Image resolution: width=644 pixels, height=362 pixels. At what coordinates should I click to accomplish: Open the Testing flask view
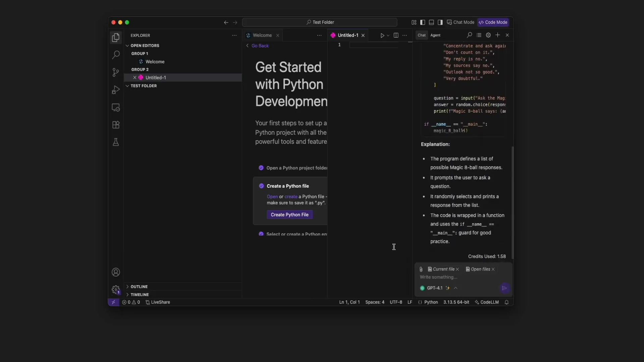click(x=116, y=142)
